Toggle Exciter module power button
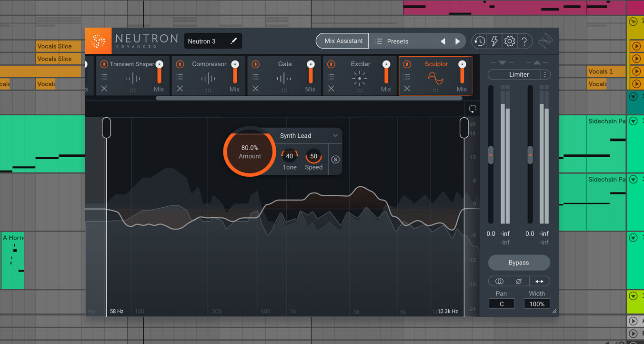Image resolution: width=644 pixels, height=344 pixels. (x=331, y=64)
